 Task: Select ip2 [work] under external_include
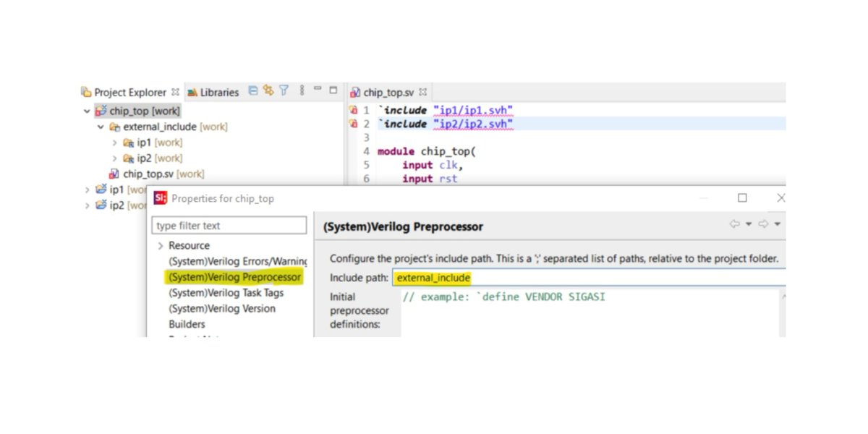point(159,158)
